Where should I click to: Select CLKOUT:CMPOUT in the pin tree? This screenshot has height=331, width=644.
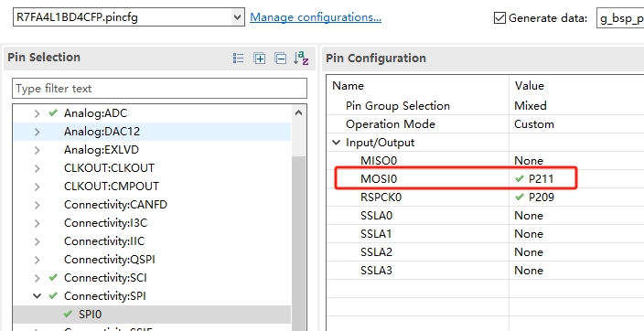click(x=112, y=187)
